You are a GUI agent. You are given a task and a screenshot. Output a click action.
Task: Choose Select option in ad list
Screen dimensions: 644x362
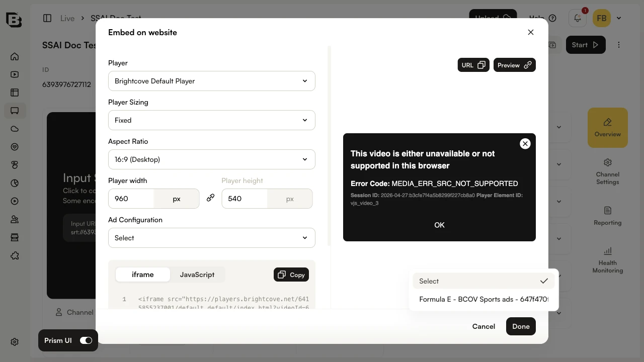click(484, 281)
